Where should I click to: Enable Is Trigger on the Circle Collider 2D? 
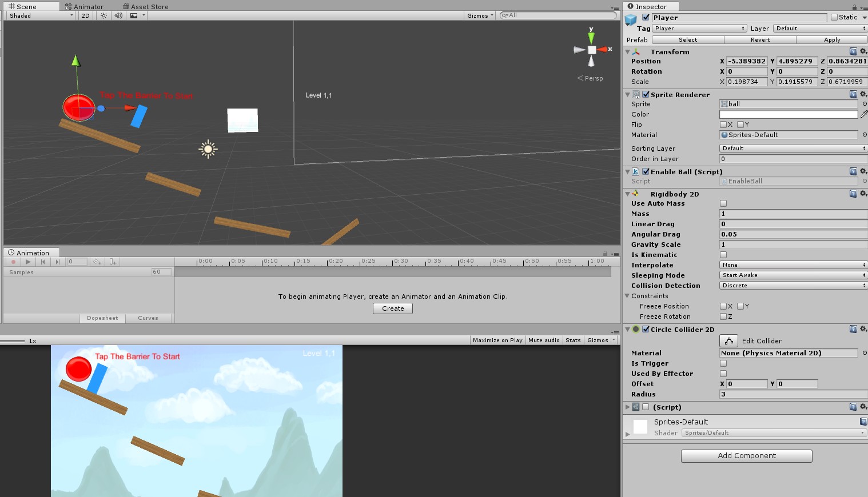[723, 363]
